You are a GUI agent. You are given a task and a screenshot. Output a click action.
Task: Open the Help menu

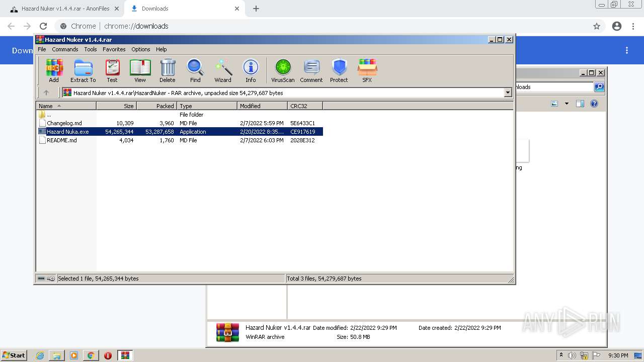pyautogui.click(x=162, y=49)
